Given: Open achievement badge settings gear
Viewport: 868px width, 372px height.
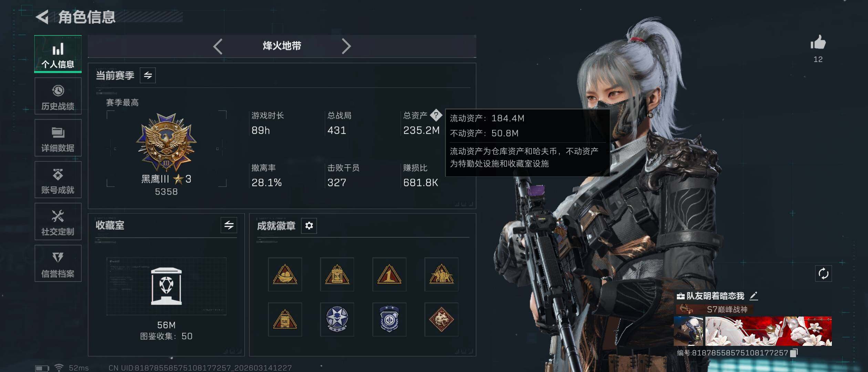Looking at the screenshot, I should pyautogui.click(x=309, y=226).
